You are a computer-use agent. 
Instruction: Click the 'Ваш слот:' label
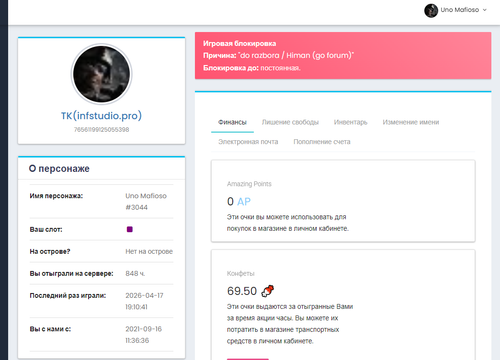pyautogui.click(x=46, y=229)
